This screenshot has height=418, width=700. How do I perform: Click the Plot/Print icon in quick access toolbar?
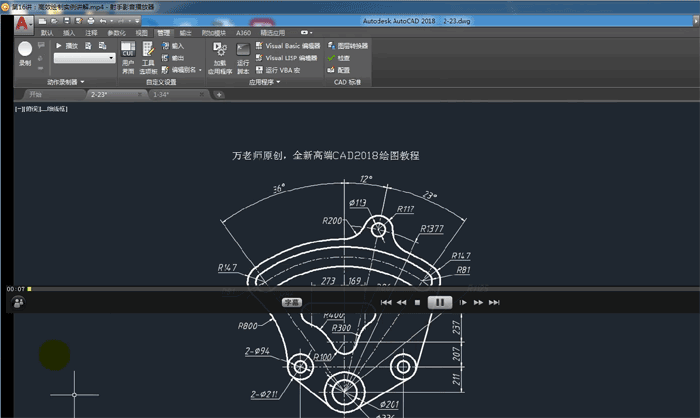click(x=91, y=21)
